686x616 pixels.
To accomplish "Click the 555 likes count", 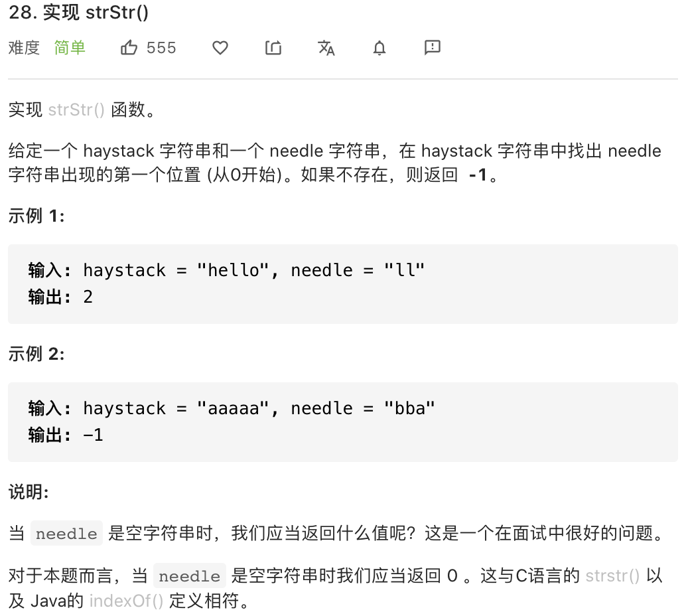I will click(x=161, y=48).
